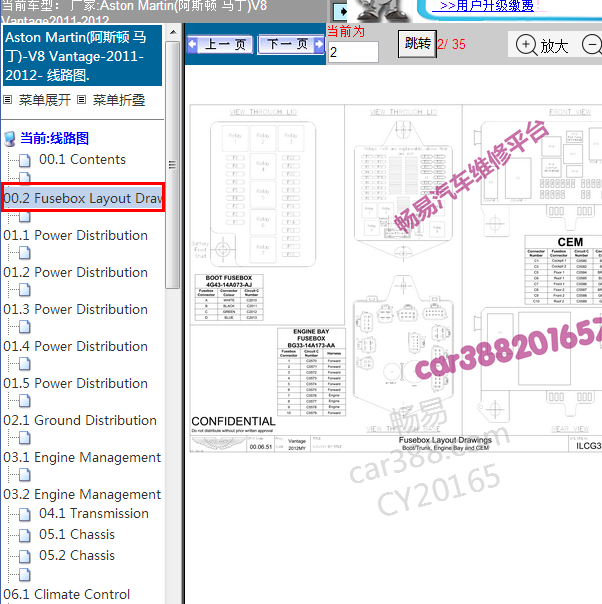This screenshot has width=602, height=604.
Task: Open 01.2 Power Distribution entry
Action: coord(75,272)
